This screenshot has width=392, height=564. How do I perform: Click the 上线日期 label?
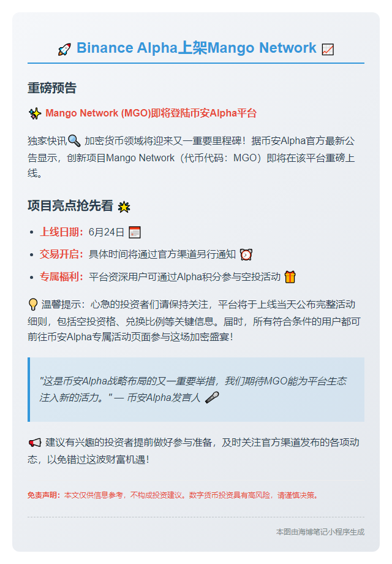tap(61, 232)
